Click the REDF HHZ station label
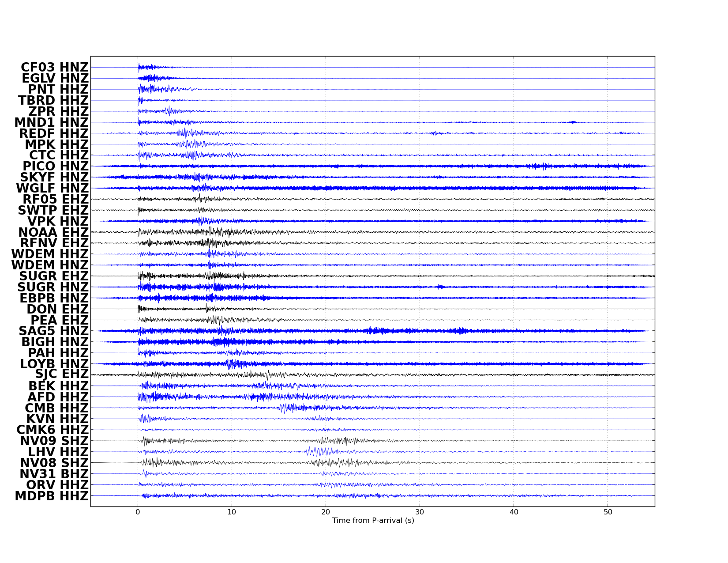The image size is (728, 563). coord(54,134)
